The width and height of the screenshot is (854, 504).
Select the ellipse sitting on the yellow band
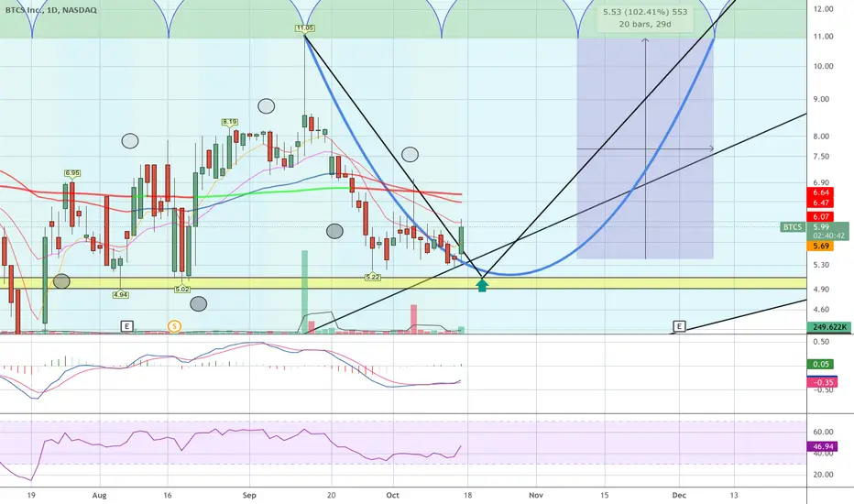coord(61,281)
